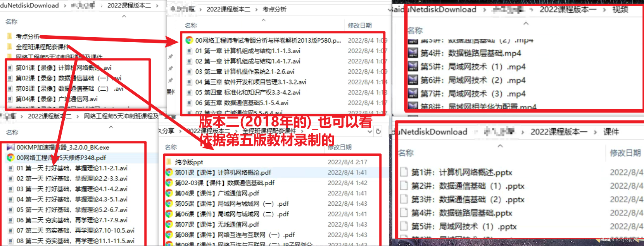Click the icon of 05 第四章 标准化和知识产权3.3-4.2.avi
The width and height of the screenshot is (644, 246).
click(189, 93)
